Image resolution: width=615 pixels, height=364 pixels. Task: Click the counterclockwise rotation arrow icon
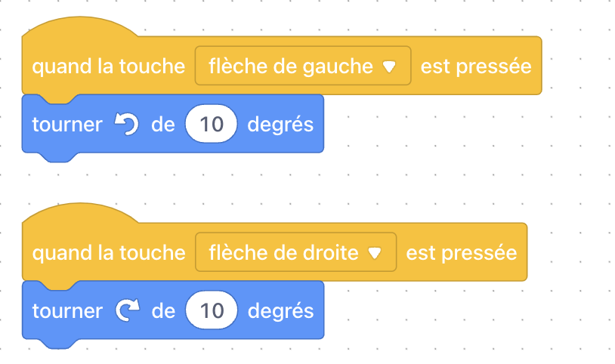(127, 124)
